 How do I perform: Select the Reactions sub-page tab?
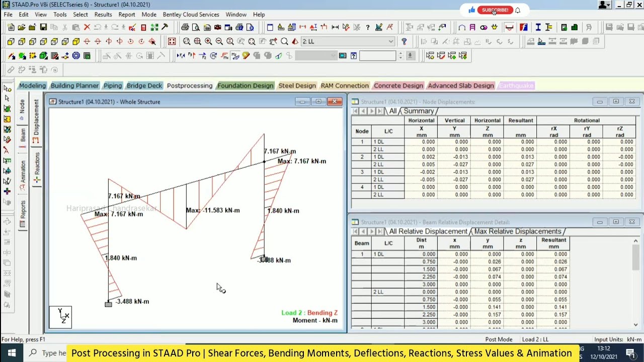(x=37, y=167)
